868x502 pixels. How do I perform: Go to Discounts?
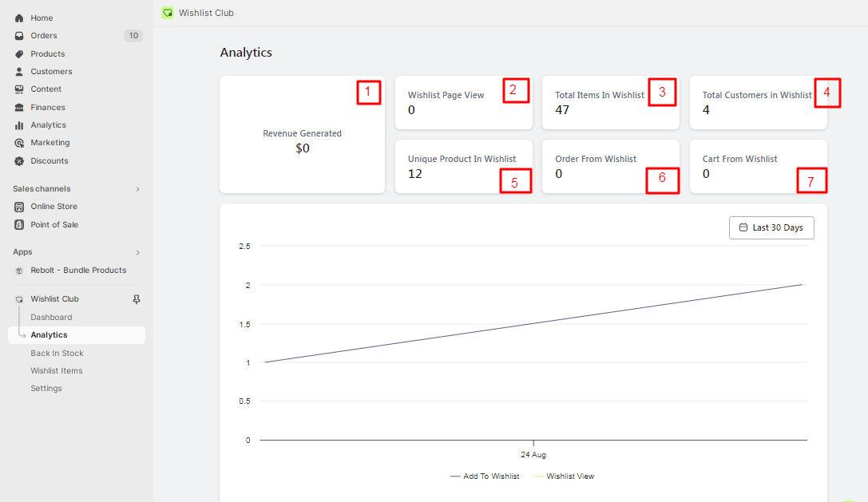pyautogui.click(x=50, y=161)
